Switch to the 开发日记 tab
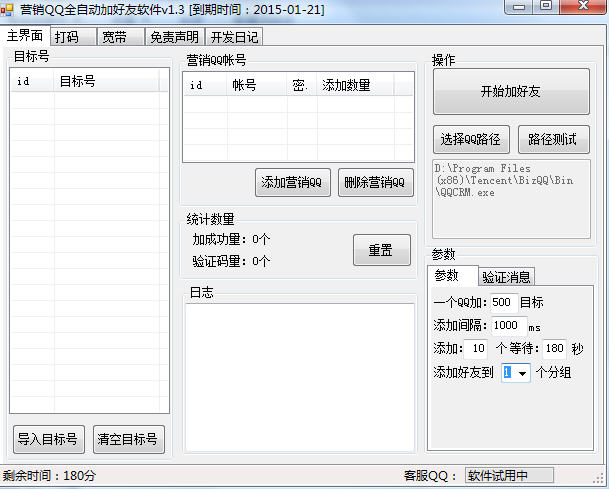Viewport: 609px width, 489px height. pos(235,37)
